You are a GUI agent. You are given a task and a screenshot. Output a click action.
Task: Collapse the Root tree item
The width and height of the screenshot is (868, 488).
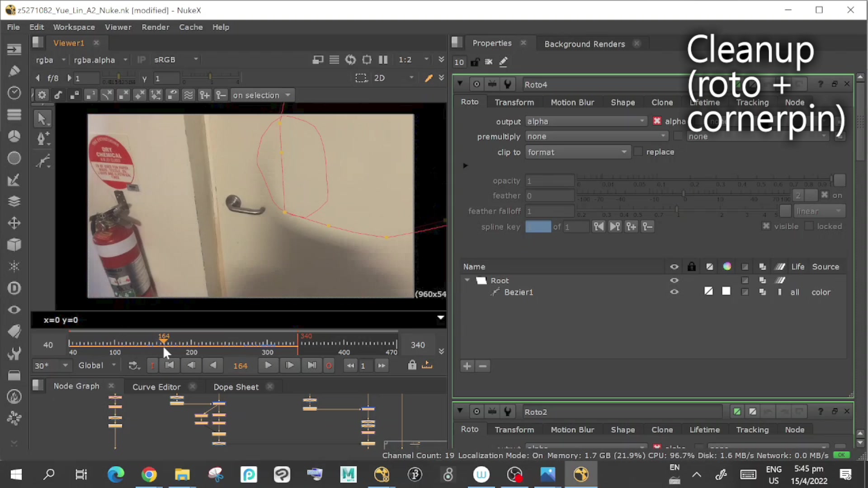[467, 280]
